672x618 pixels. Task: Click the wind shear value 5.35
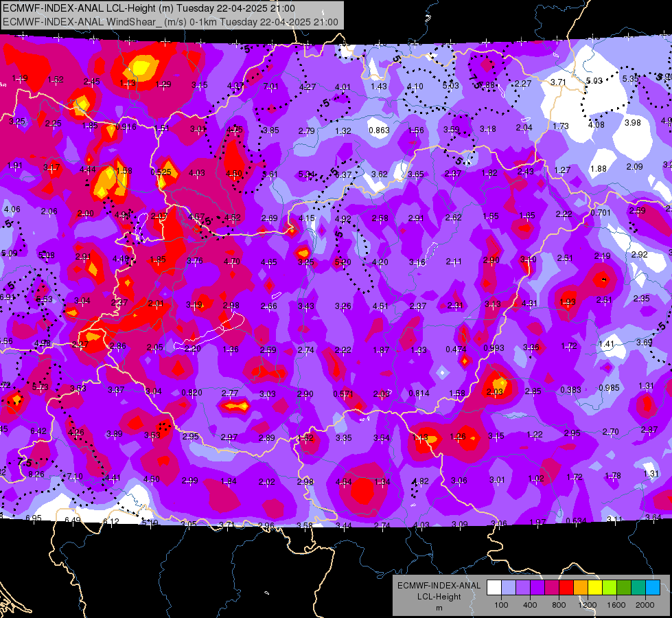630,78
